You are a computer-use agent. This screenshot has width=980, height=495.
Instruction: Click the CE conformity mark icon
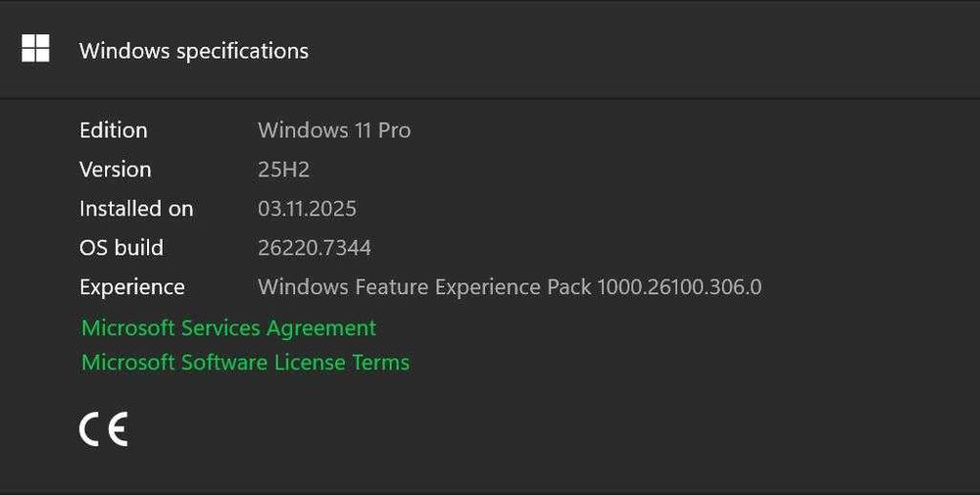pyautogui.click(x=103, y=429)
